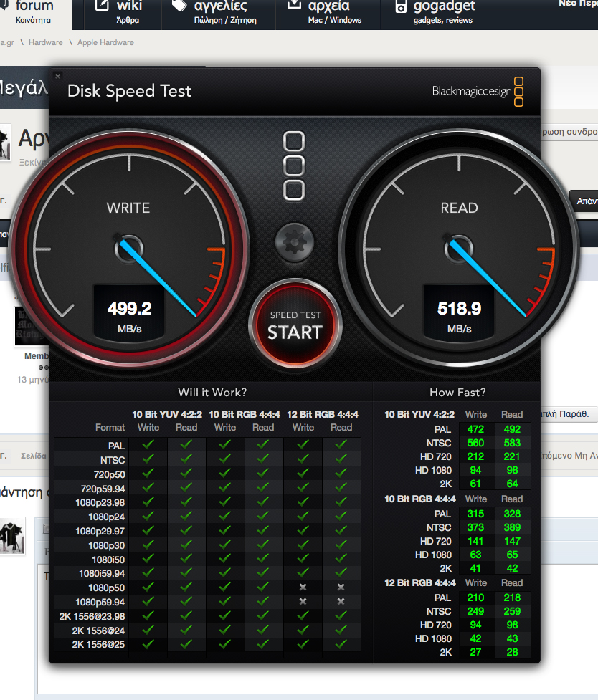This screenshot has height=700, width=598.
Task: Click the gogadget iPod icon
Action: click(400, 6)
